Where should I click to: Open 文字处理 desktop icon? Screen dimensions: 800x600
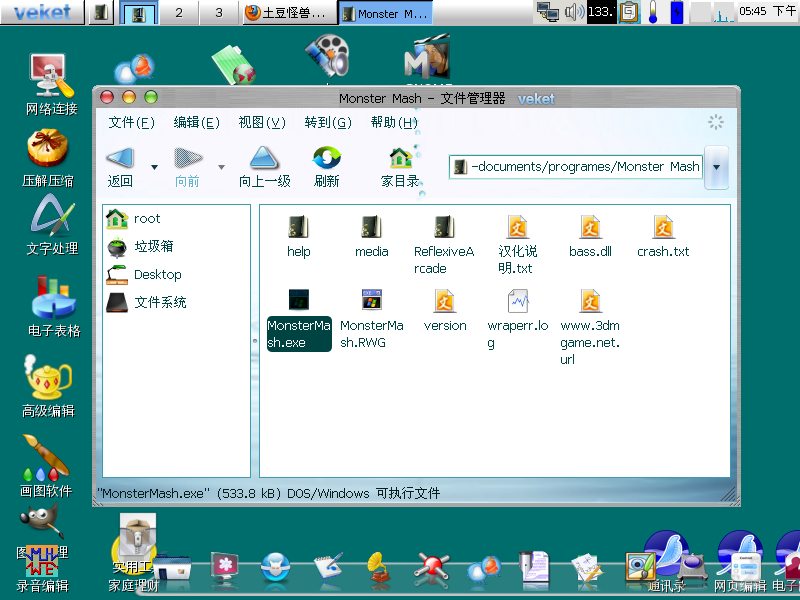pos(52,226)
